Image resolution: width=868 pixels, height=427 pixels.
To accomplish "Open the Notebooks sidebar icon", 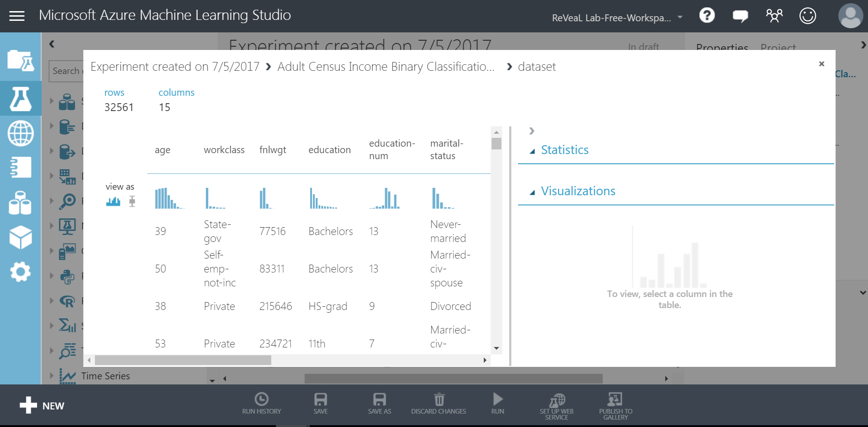I will point(20,167).
